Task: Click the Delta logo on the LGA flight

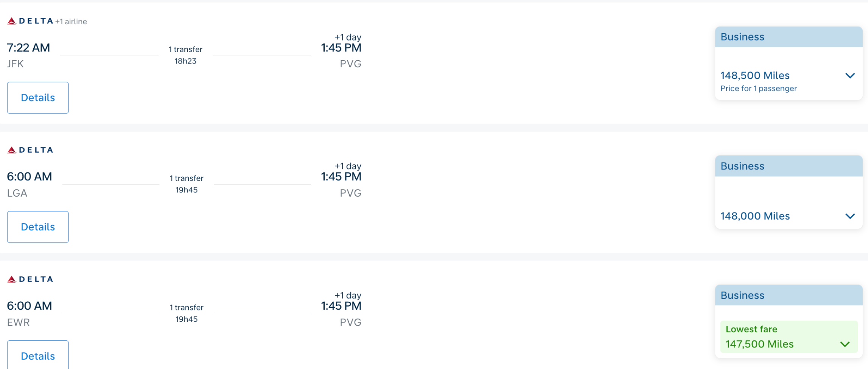Action: 30,150
